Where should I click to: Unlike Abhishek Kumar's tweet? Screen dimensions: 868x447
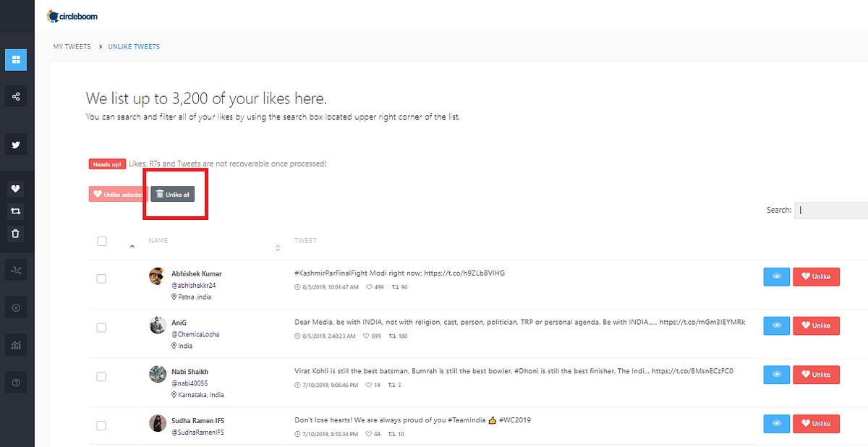816,276
